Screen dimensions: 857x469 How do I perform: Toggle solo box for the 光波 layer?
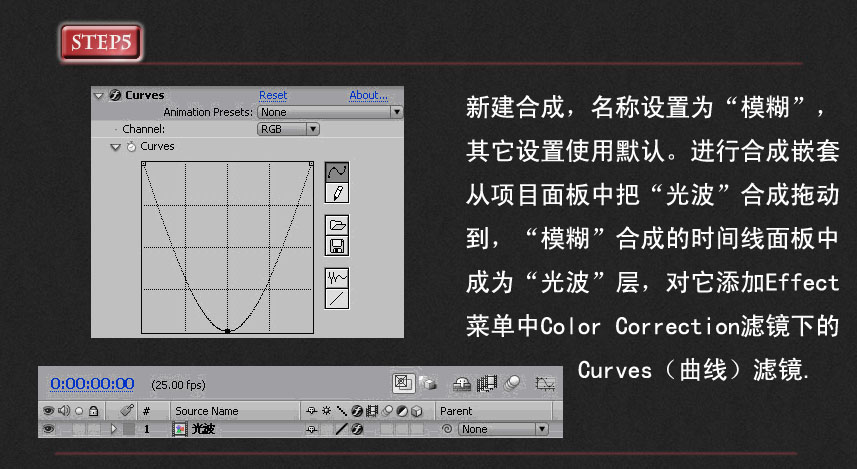tap(79, 429)
